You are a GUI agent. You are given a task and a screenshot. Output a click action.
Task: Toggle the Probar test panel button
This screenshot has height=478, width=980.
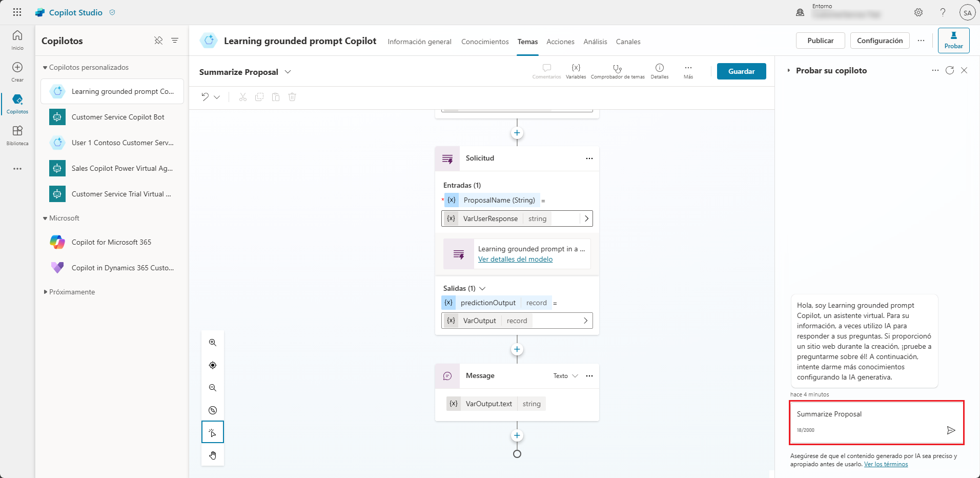[x=953, y=40]
